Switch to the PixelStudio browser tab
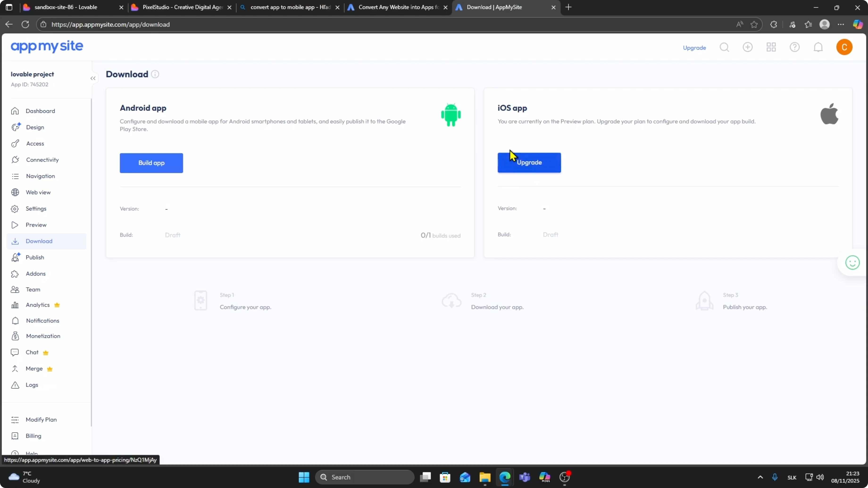 click(x=182, y=7)
